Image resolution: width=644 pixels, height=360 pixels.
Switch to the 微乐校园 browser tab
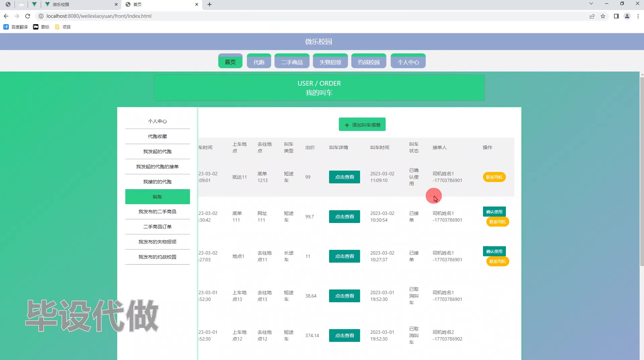click(x=80, y=4)
